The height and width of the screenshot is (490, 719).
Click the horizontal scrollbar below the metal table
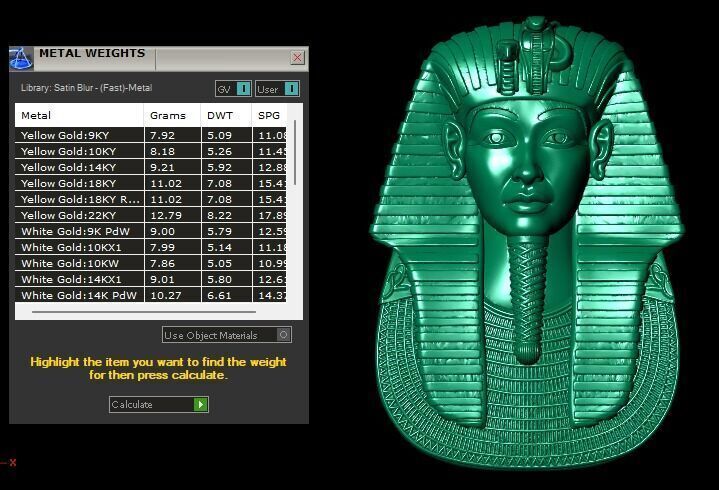(x=144, y=312)
